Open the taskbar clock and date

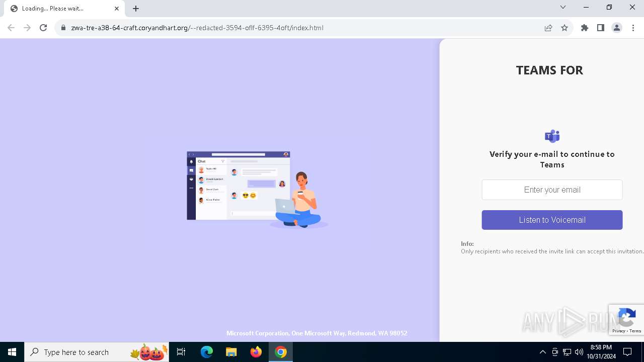[x=601, y=352]
